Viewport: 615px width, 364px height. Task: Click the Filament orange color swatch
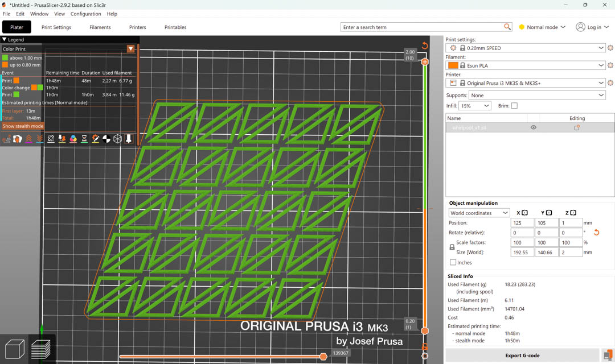click(453, 65)
